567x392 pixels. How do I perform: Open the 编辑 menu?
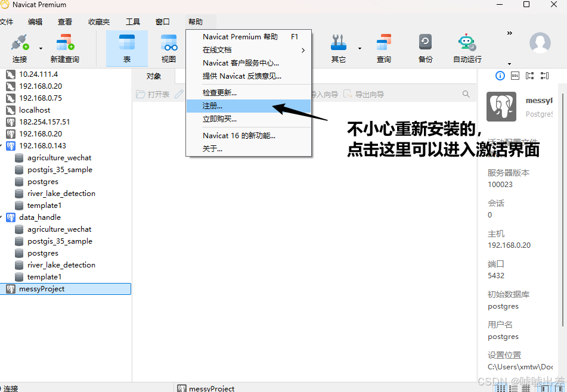(x=35, y=22)
